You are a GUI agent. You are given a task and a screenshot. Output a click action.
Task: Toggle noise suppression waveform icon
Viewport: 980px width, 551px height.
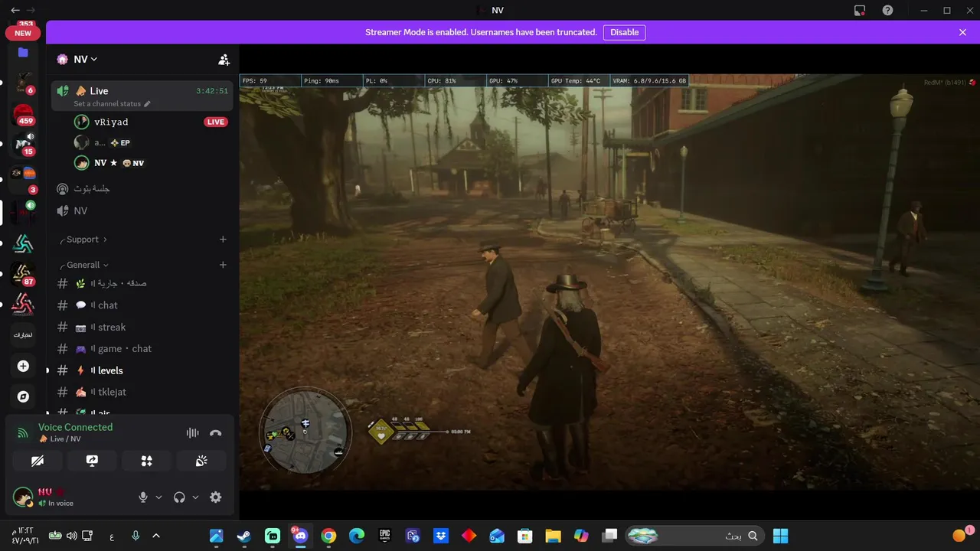coord(192,433)
